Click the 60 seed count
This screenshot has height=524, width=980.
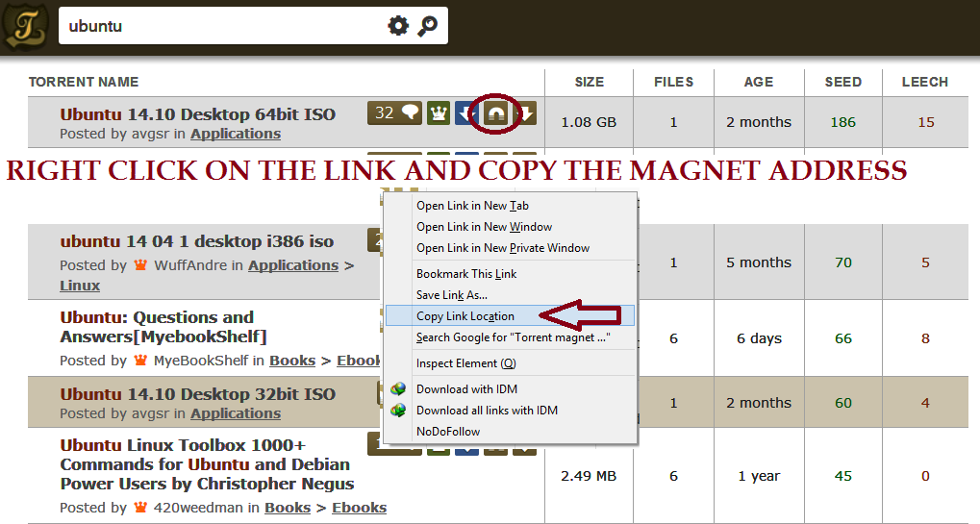point(843,403)
